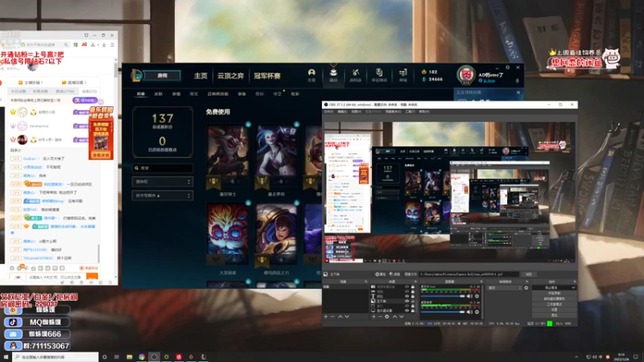Screen dimensions: 644x362
Task: Open the Store (商城) coins icon
Action: 403,75
